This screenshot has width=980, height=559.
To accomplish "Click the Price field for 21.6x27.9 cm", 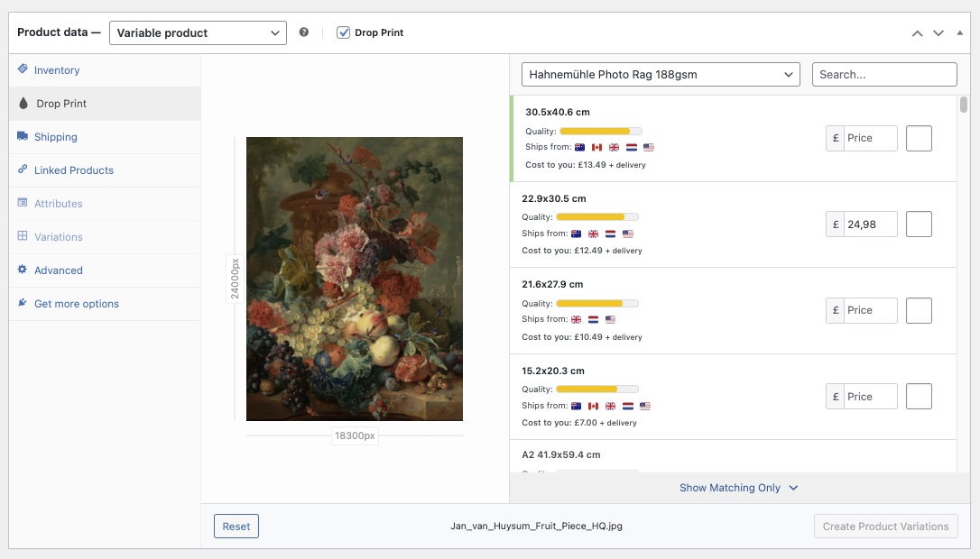I will point(870,310).
